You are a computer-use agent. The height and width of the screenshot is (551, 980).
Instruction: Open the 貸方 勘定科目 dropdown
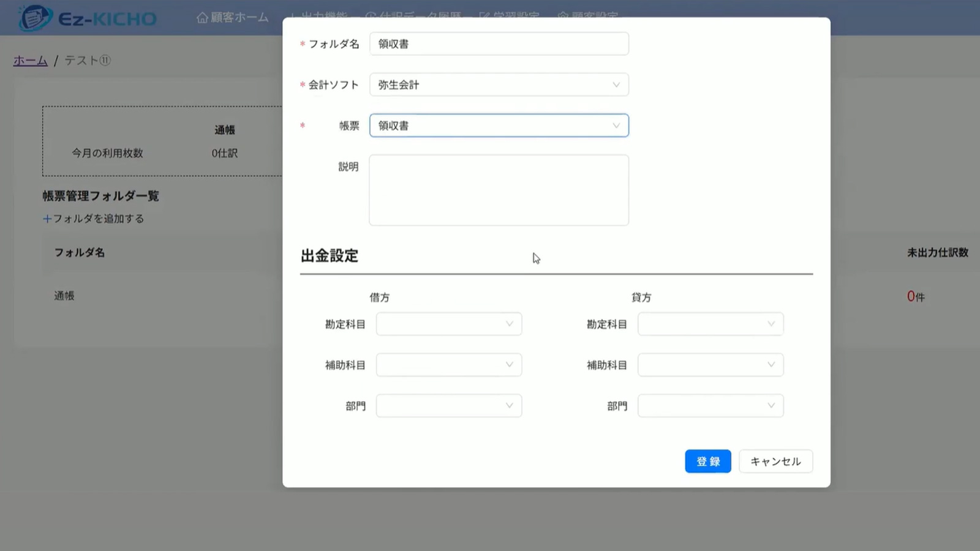[x=710, y=324]
